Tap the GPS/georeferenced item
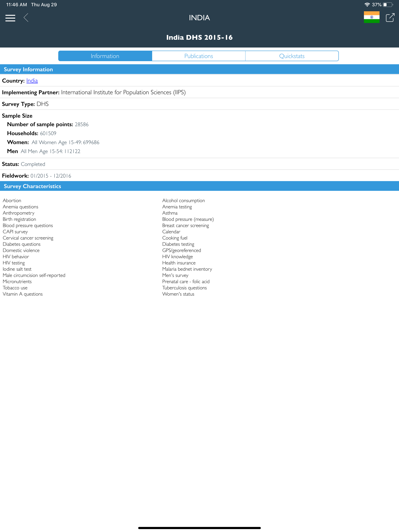Screen dimensions: 399x532 pos(181,250)
